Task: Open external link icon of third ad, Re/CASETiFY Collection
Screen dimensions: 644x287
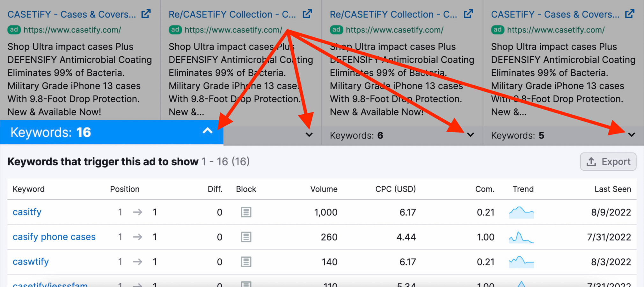Action: (x=468, y=14)
